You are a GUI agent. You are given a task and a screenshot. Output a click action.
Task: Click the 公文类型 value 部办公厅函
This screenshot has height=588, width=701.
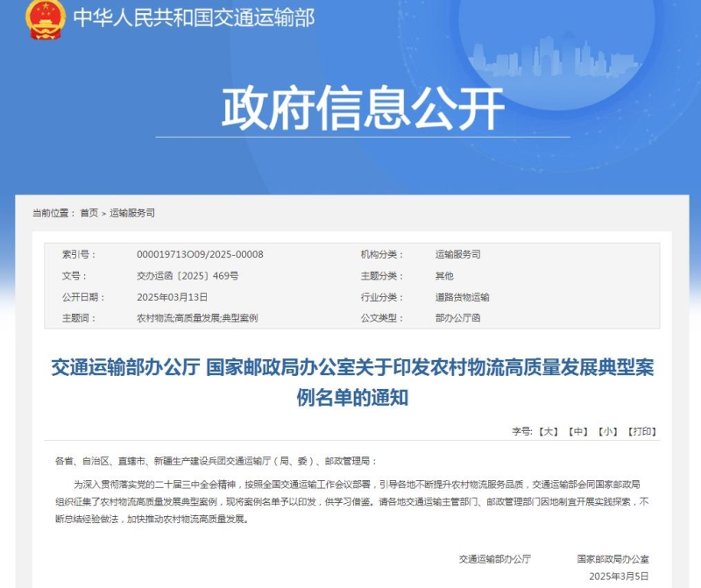click(x=457, y=318)
